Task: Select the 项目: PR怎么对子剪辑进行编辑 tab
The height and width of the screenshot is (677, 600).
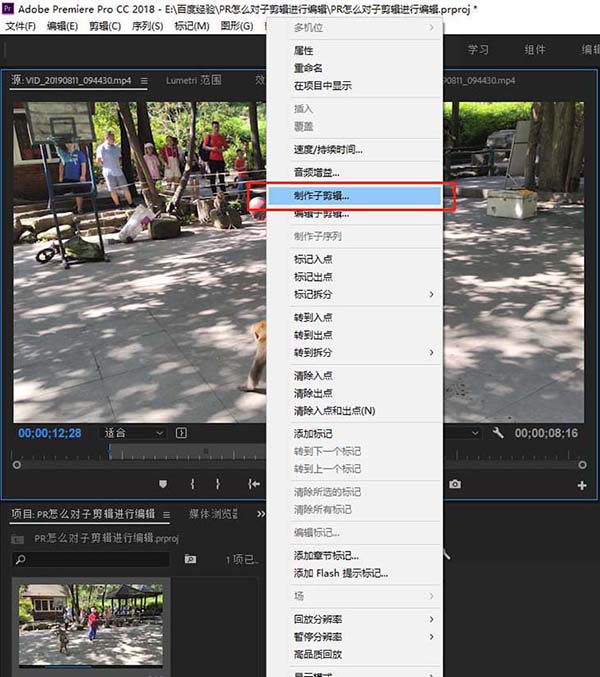Action: click(83, 514)
